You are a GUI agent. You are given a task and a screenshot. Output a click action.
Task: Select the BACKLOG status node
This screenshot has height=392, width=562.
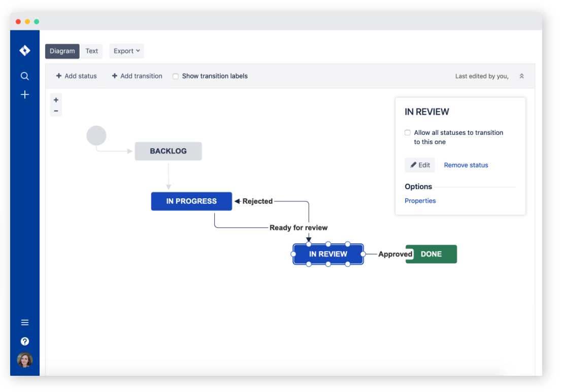[x=169, y=151]
